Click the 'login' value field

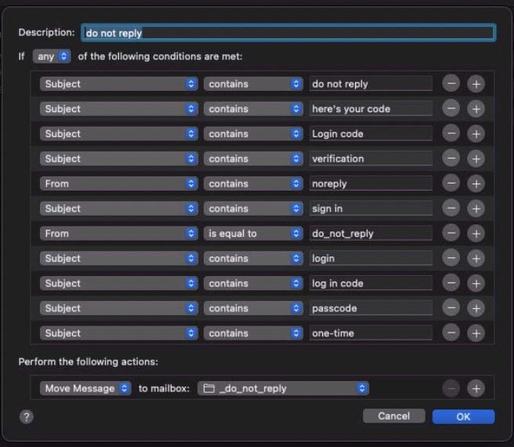click(371, 258)
